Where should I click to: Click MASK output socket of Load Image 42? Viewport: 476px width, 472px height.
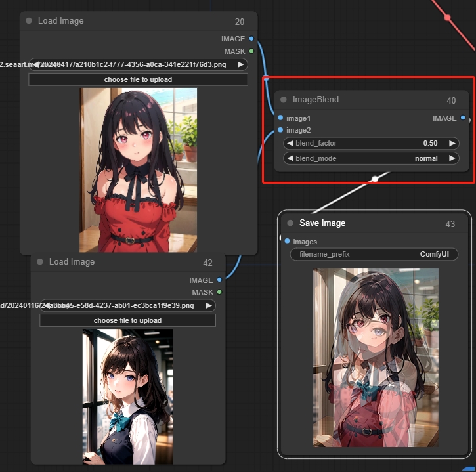[219, 292]
